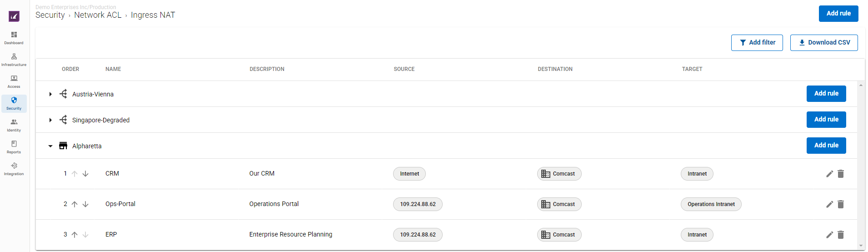The height and width of the screenshot is (252, 868).
Task: Delete the Ops-Portal rule
Action: 841,204
